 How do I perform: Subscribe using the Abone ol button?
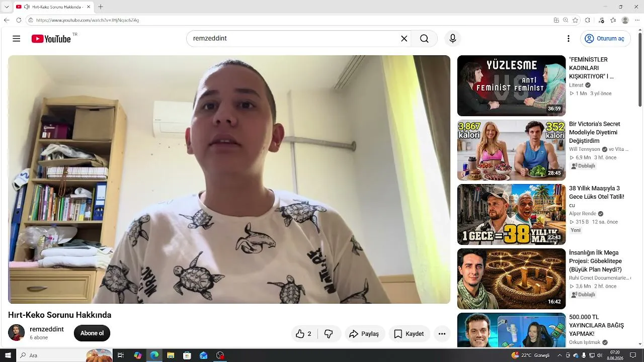coord(92,333)
